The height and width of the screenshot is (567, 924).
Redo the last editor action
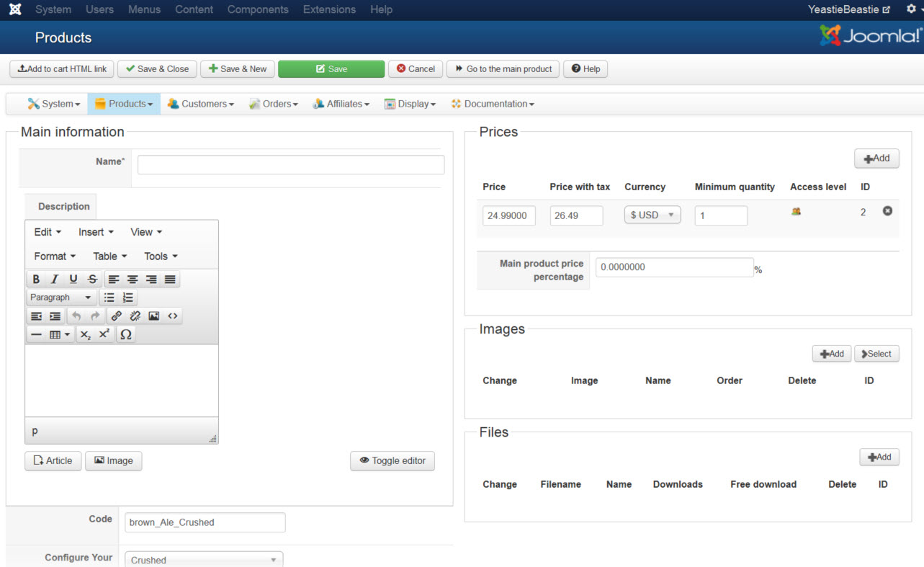pos(95,316)
